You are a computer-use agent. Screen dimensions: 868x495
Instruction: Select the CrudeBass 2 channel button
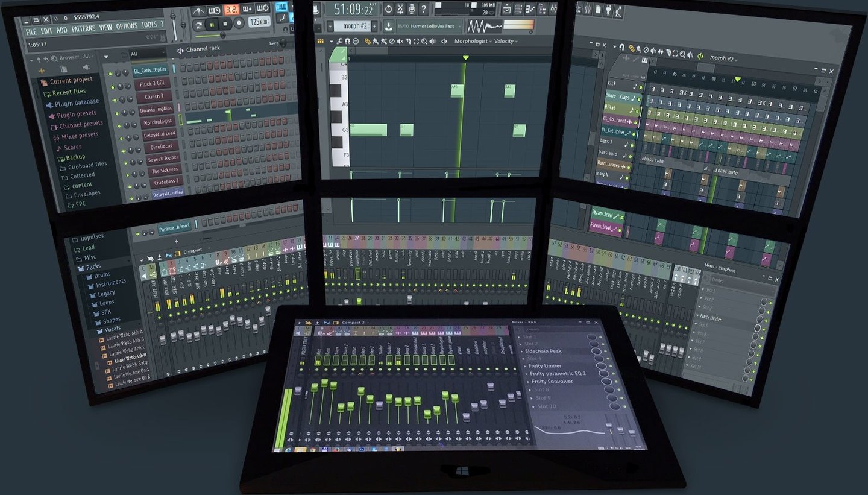[x=166, y=182]
